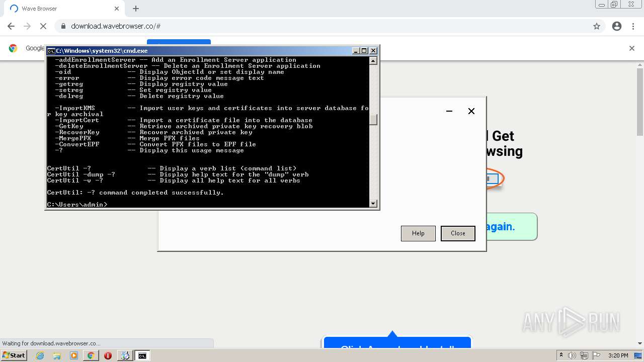644x362 pixels.
Task: Click the cmd.exe title bar text
Action: point(102,51)
